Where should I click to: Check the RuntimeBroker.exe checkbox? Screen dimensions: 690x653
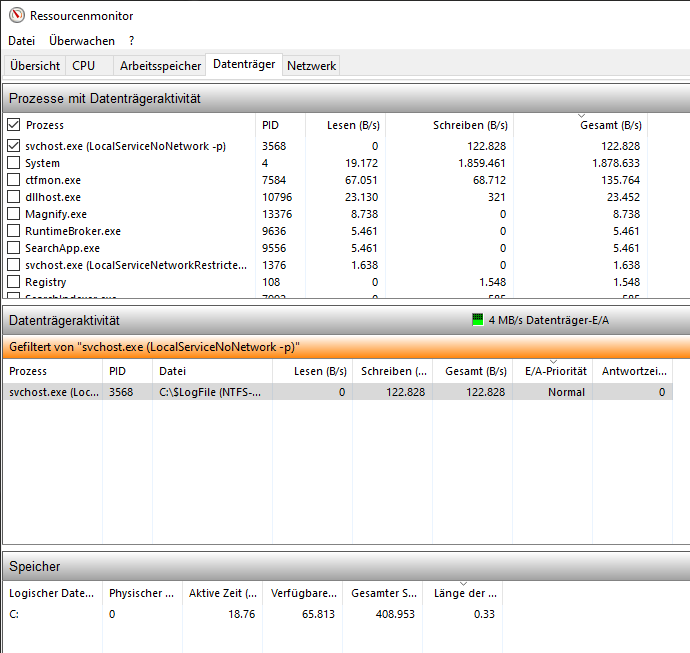(x=14, y=231)
